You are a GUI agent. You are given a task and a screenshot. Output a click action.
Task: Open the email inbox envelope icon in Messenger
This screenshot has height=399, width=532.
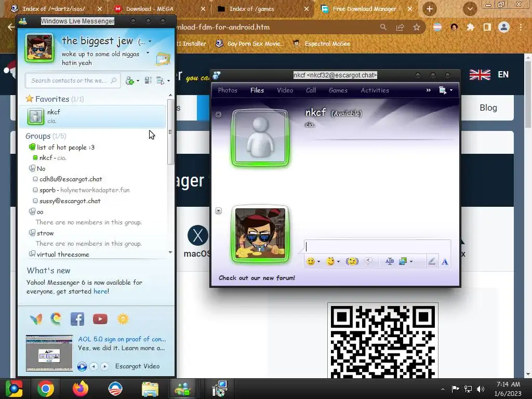click(x=163, y=59)
